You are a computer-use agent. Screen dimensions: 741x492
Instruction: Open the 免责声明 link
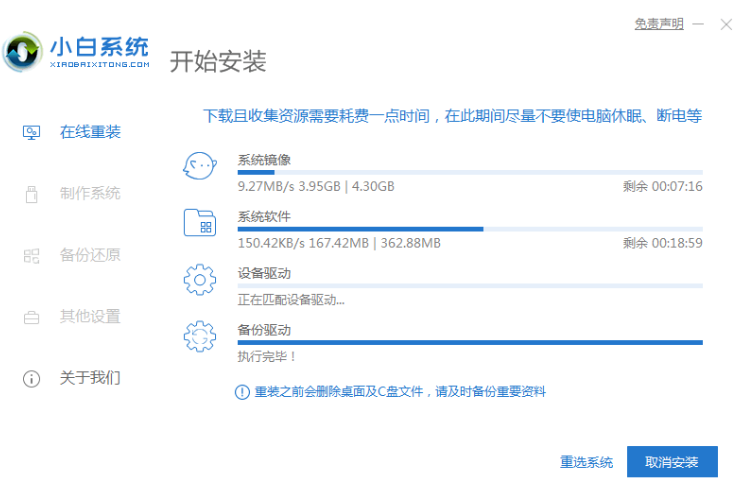[659, 23]
